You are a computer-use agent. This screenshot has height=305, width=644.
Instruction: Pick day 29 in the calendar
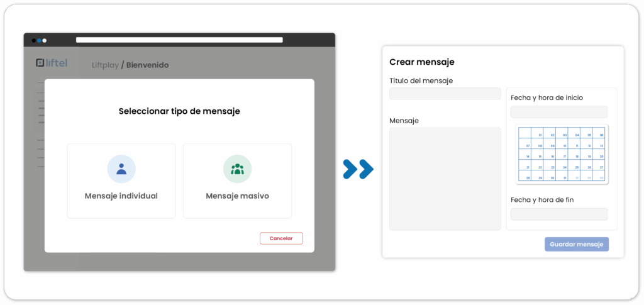point(537,175)
